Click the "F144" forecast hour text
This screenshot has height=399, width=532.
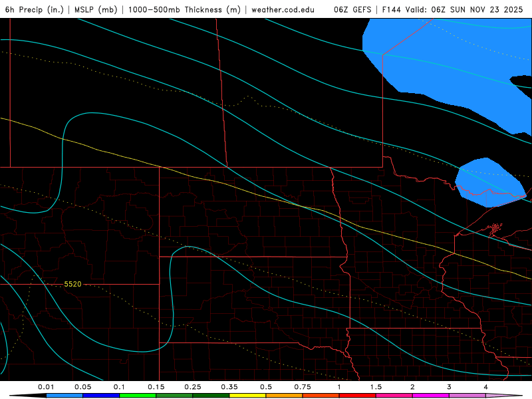point(392,9)
